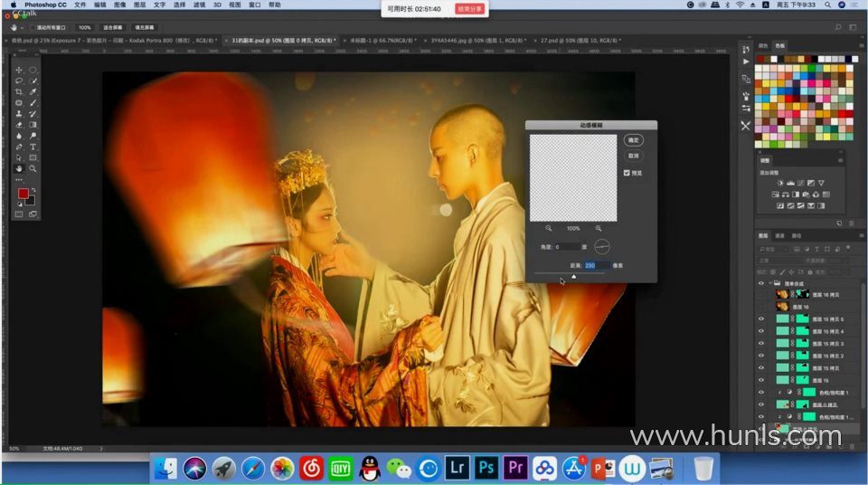Image resolution: width=868 pixels, height=485 pixels.
Task: Select the Move tool
Action: (19, 70)
